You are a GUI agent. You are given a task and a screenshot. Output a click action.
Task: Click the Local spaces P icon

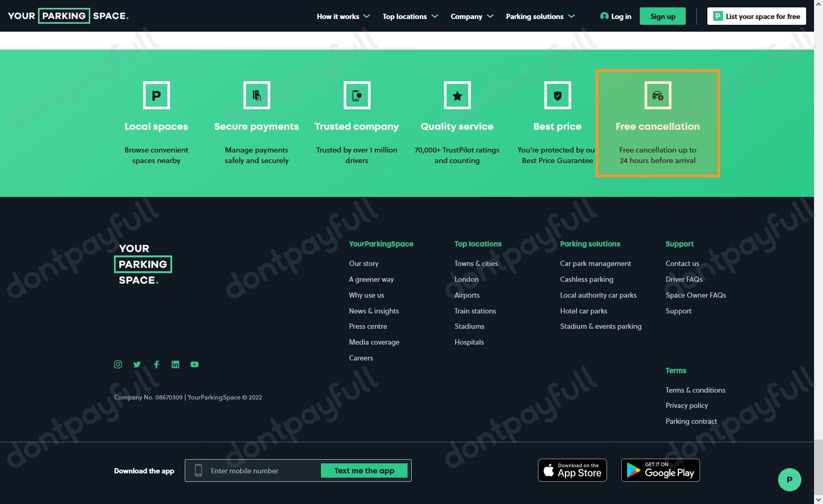(156, 96)
